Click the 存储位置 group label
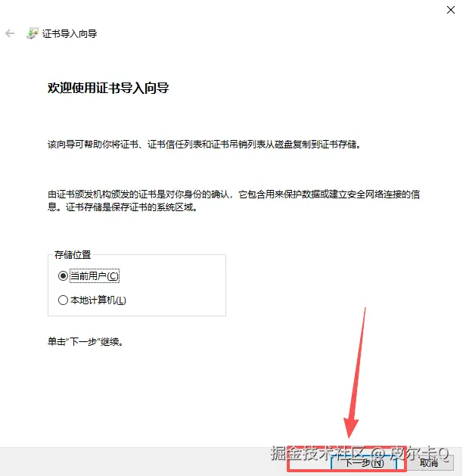The width and height of the screenshot is (463, 476). [73, 255]
